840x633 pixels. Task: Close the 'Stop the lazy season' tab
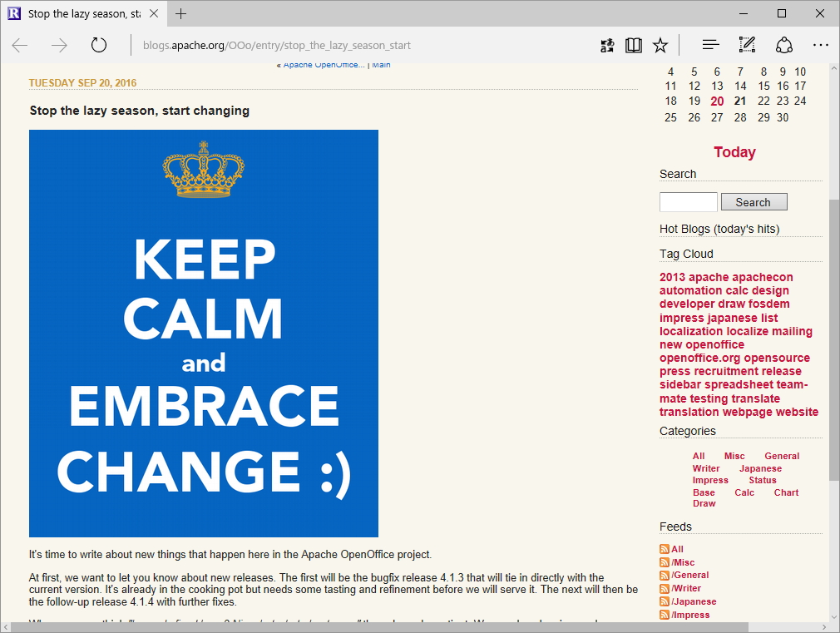pos(154,14)
